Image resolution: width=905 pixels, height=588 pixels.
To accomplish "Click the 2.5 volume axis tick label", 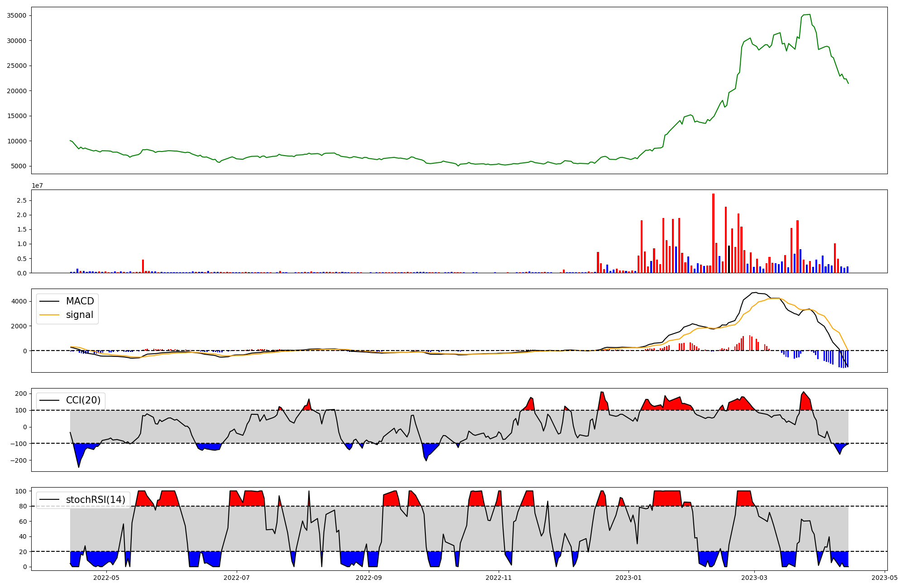I will 22,200.
